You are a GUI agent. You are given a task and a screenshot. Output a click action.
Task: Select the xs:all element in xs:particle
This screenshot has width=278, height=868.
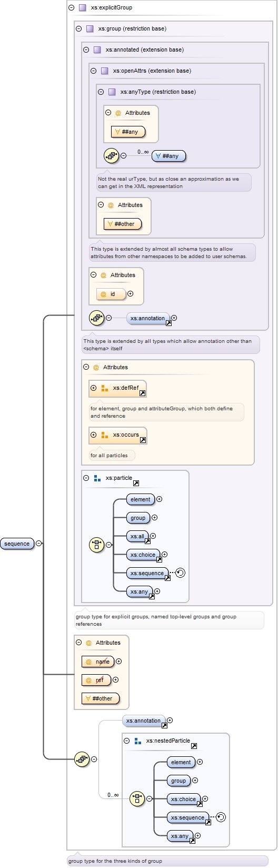click(x=138, y=536)
